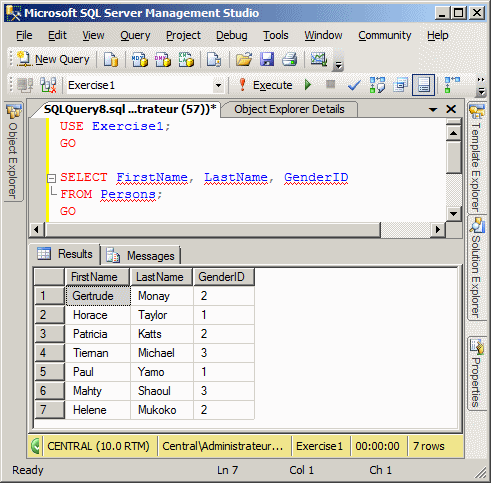The height and width of the screenshot is (483, 491).
Task: Select the SQLQuery8.sql tab
Action: (x=130, y=109)
